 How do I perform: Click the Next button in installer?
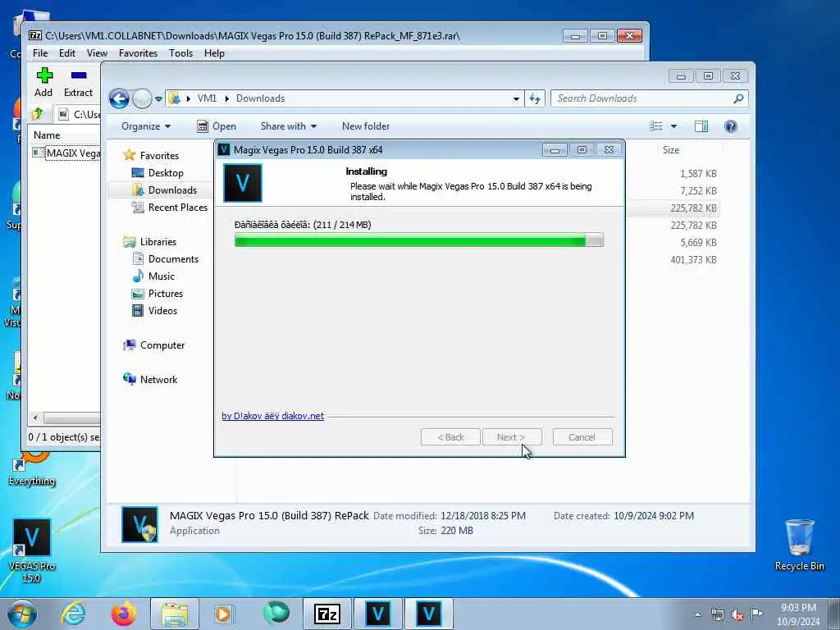click(x=512, y=437)
